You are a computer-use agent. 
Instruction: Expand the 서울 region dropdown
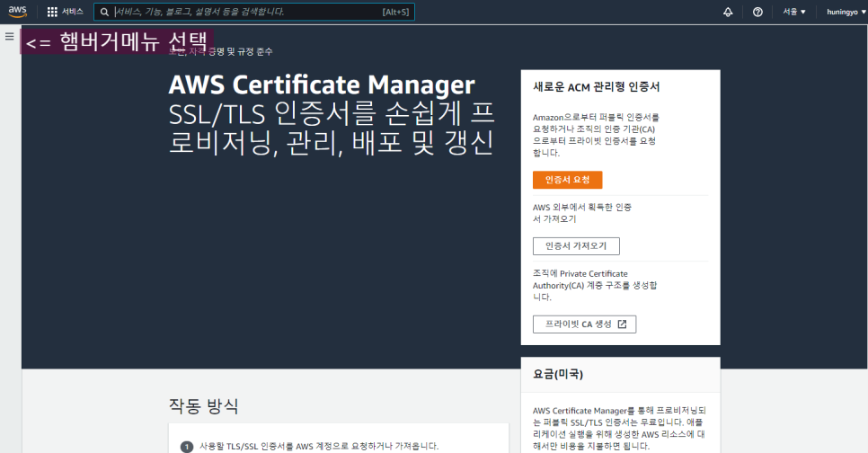coord(793,12)
